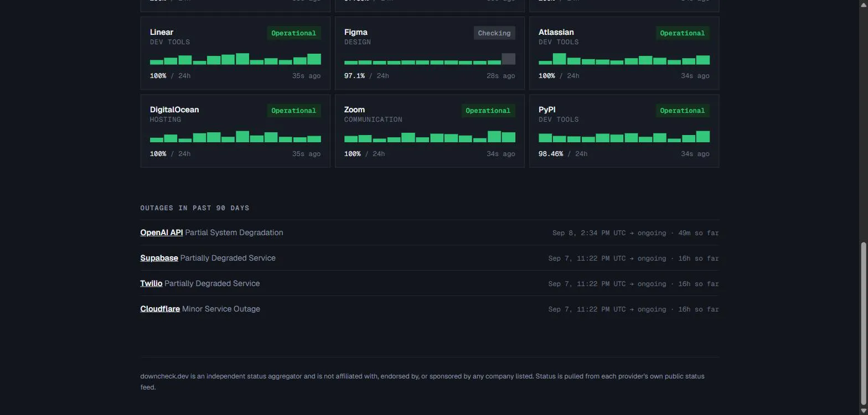Click 'Partial System Degradation' outage description

point(234,232)
